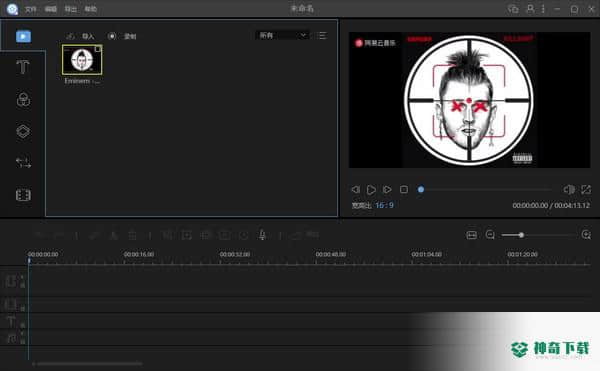Click the 00:00:00.00 / 00:04:13.12 time readout
The height and width of the screenshot is (371, 600).
tap(551, 205)
